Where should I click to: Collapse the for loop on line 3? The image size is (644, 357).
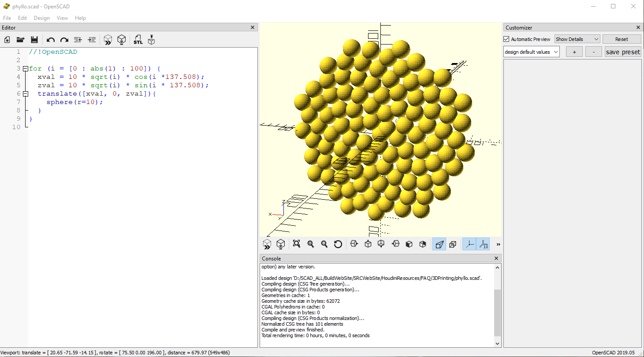[26, 69]
